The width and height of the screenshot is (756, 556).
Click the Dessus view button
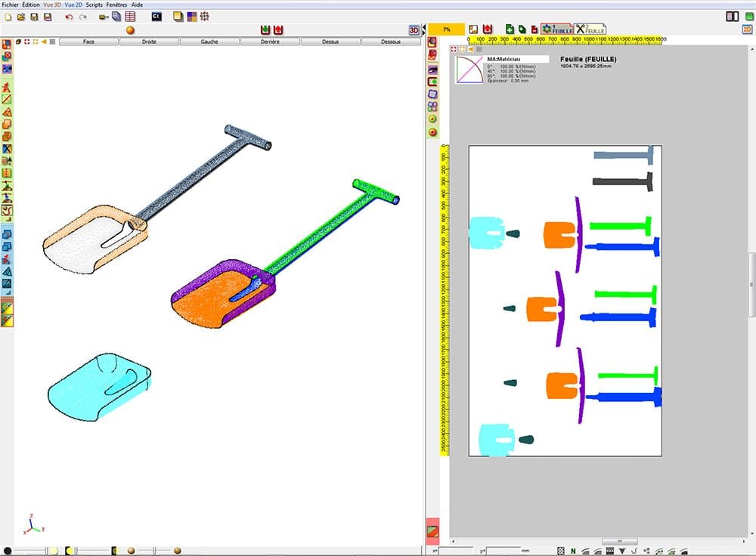[x=330, y=42]
